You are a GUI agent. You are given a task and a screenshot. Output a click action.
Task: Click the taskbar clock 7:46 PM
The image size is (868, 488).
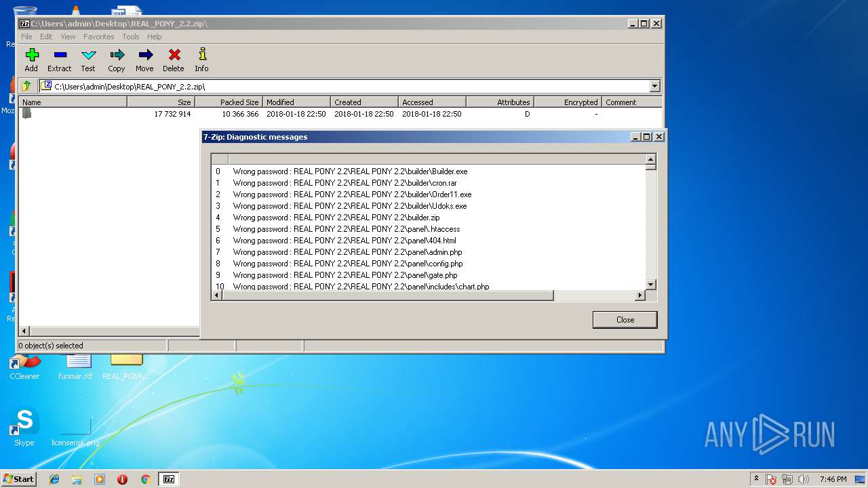[833, 479]
